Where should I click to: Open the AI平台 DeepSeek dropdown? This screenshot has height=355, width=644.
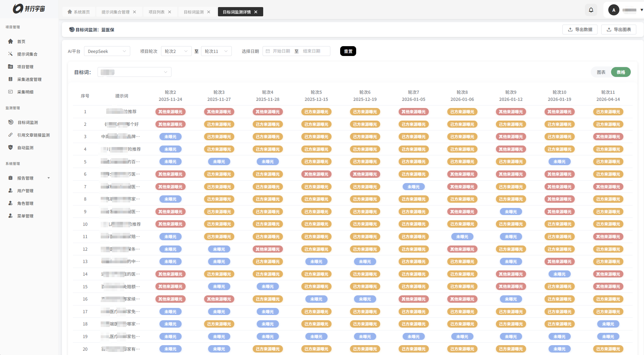(x=107, y=51)
